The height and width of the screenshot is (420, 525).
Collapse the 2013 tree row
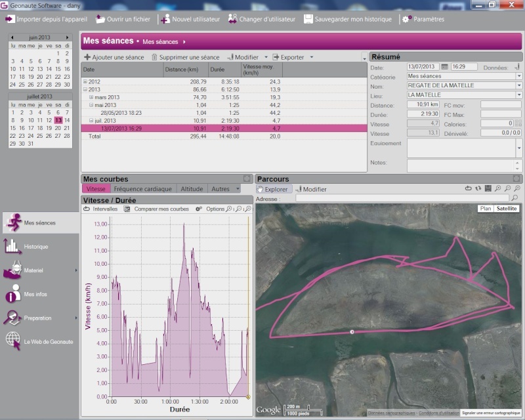tap(85, 89)
